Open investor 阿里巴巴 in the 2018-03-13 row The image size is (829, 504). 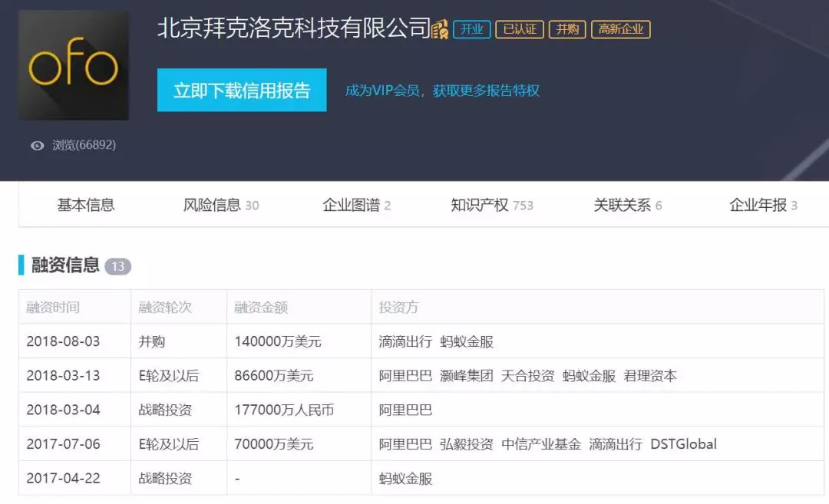[405, 376]
